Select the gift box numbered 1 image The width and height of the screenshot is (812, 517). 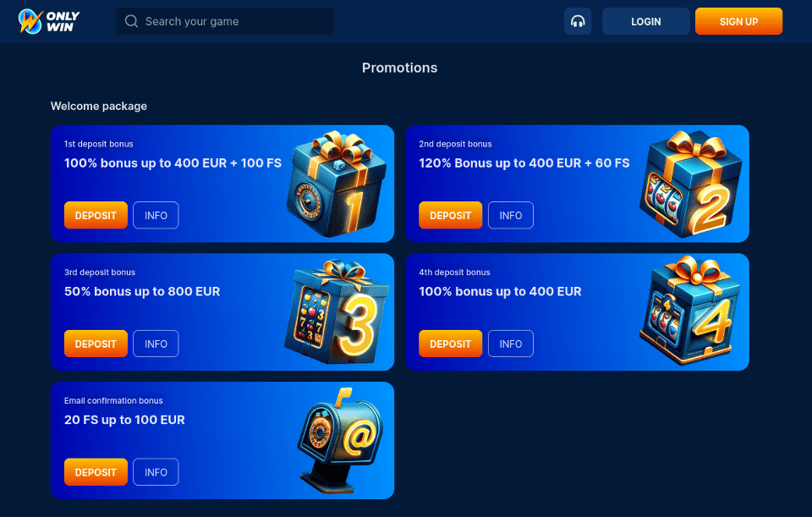tap(337, 184)
